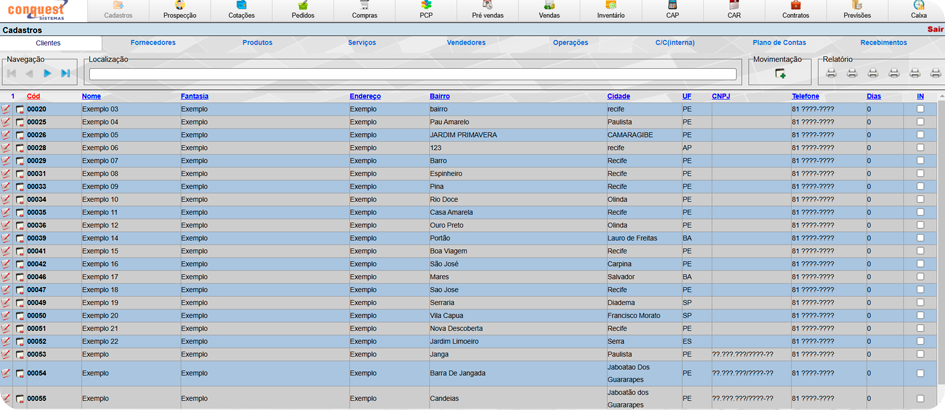945x410 pixels.
Task: Open the Cotações module
Action: point(241,10)
